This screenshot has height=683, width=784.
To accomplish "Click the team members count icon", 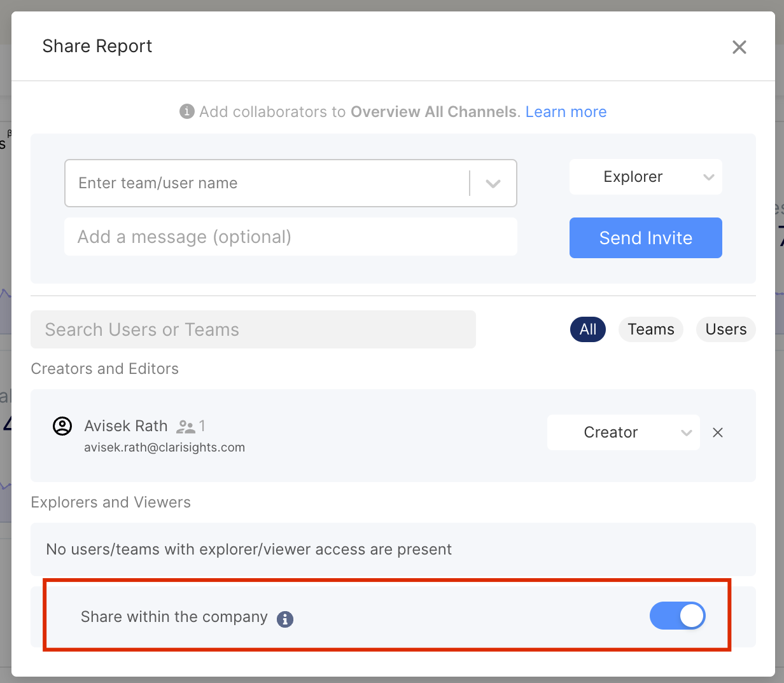I will coord(186,426).
